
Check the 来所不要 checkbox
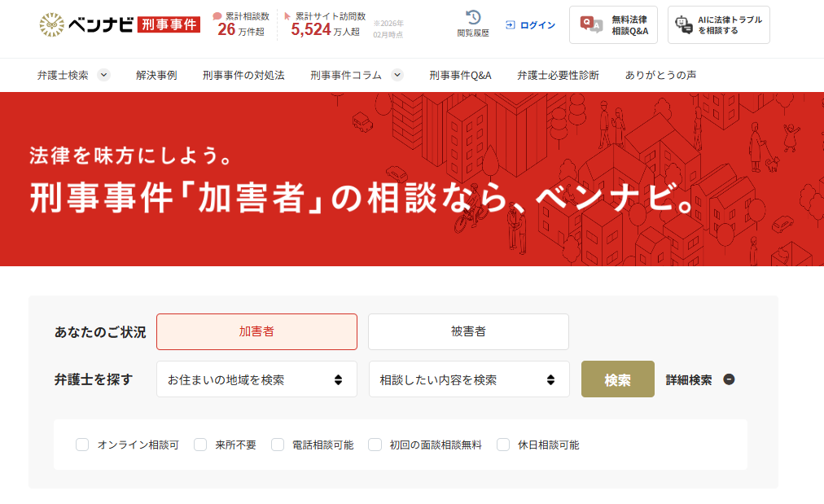[200, 445]
